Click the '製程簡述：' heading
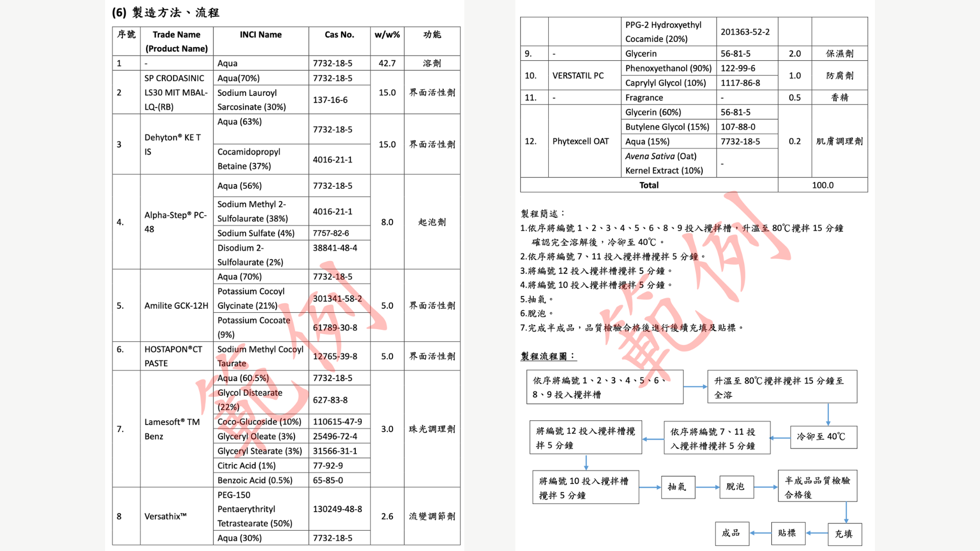The height and width of the screenshot is (551, 980). tap(543, 214)
